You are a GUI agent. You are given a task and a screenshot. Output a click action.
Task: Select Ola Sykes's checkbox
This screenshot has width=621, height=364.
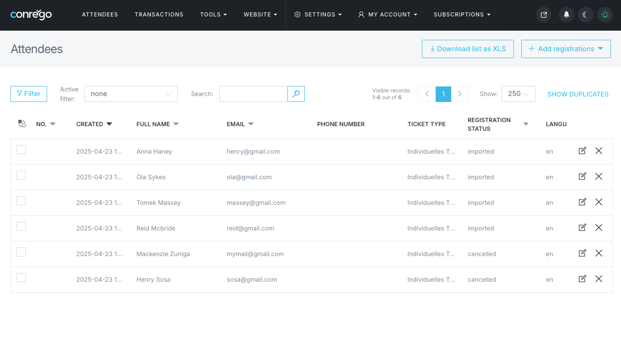(21, 175)
